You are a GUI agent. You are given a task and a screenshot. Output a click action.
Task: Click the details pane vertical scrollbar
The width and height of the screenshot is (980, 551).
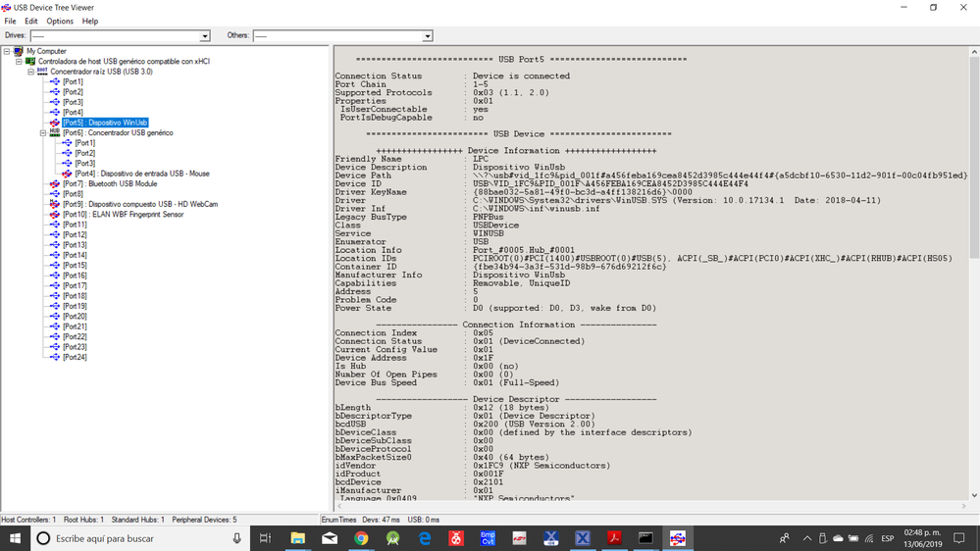[974, 158]
